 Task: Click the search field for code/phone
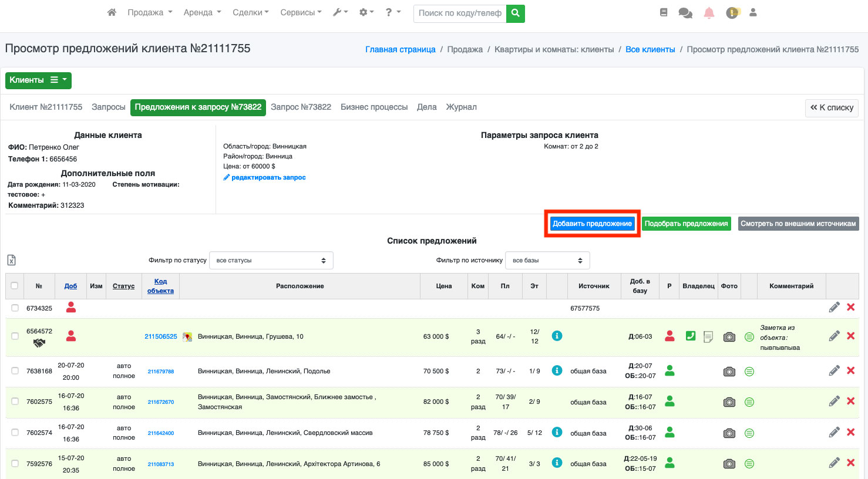[x=460, y=13]
